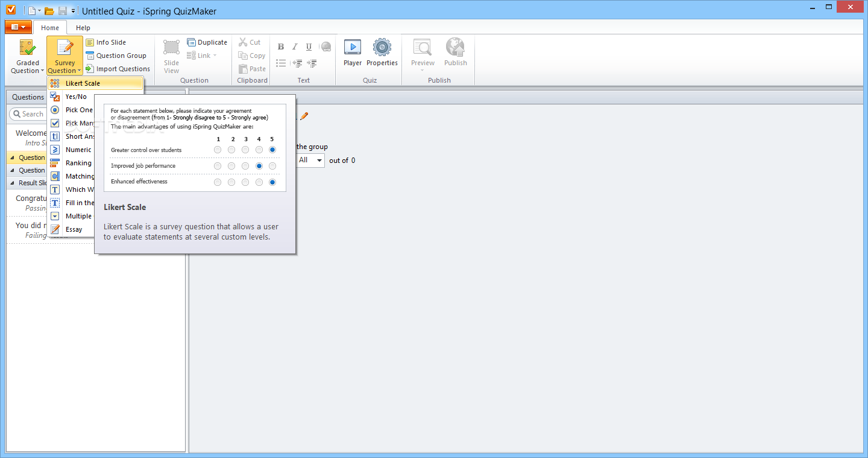The width and height of the screenshot is (868, 458).
Task: Click the Questions panel tab
Action: [x=28, y=97]
